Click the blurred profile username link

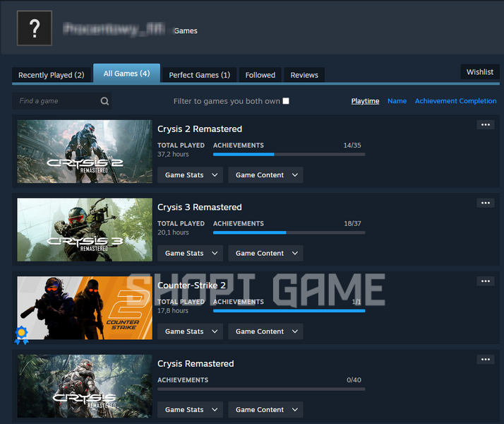pyautogui.click(x=114, y=30)
